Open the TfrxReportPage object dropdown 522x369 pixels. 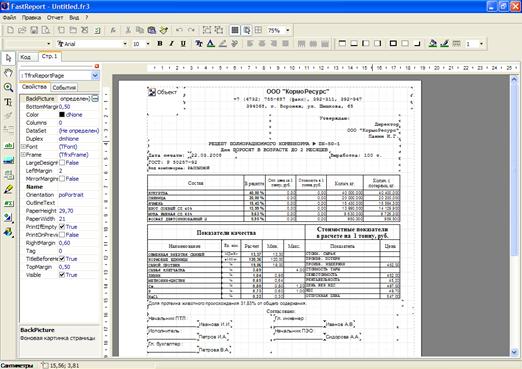(x=95, y=76)
